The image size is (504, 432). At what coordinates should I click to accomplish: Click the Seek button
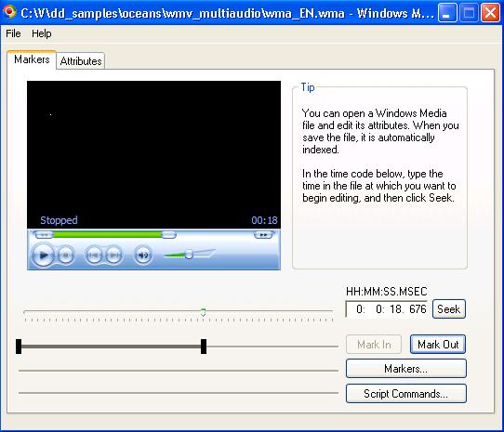pos(449,309)
